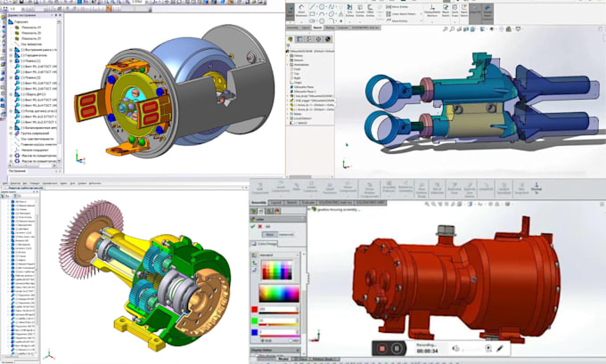Click Insert Components in the assembly ribbon
This screenshot has height=364, width=606.
pos(281,187)
